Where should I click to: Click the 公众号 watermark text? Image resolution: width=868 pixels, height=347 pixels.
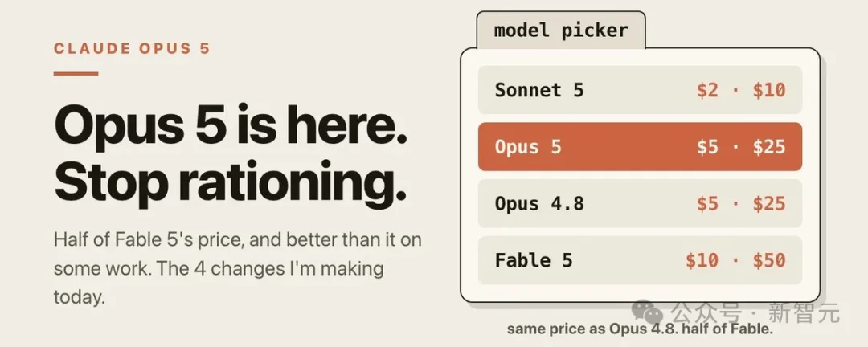coord(706,313)
